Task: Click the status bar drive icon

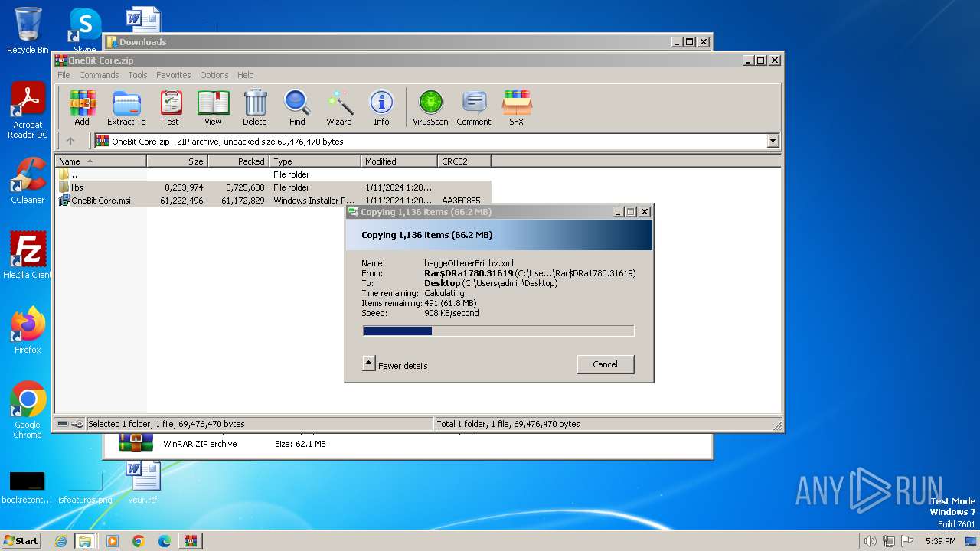Action: [x=64, y=424]
